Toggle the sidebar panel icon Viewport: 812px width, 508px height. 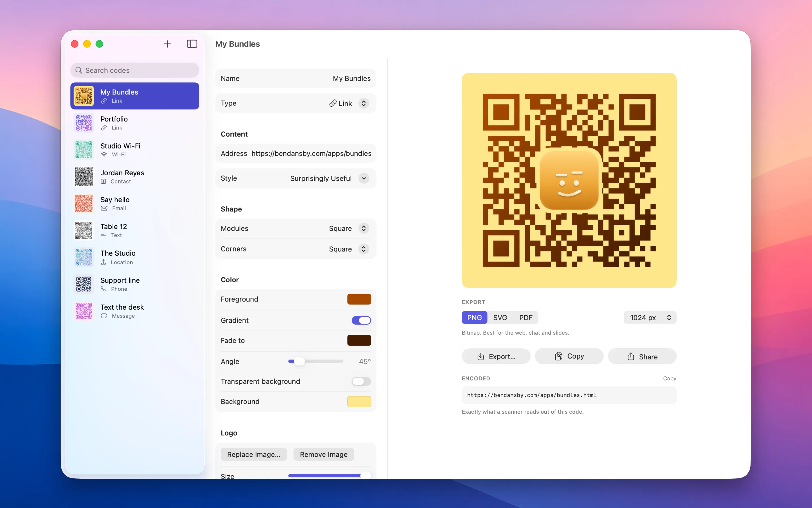pyautogui.click(x=192, y=44)
